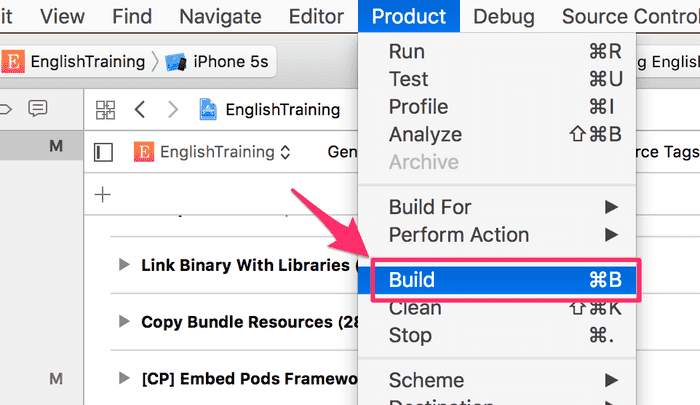Click the EnglishTraining project file icon in jump bar
Viewport: 700px width, 405px height.
pos(209,109)
